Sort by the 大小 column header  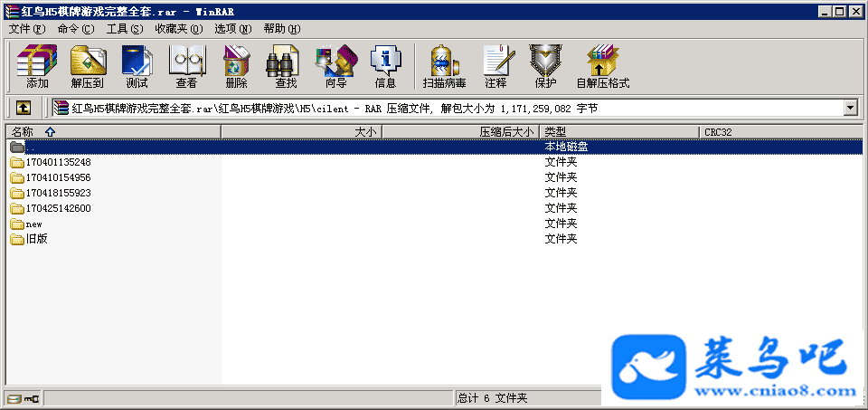[x=302, y=132]
